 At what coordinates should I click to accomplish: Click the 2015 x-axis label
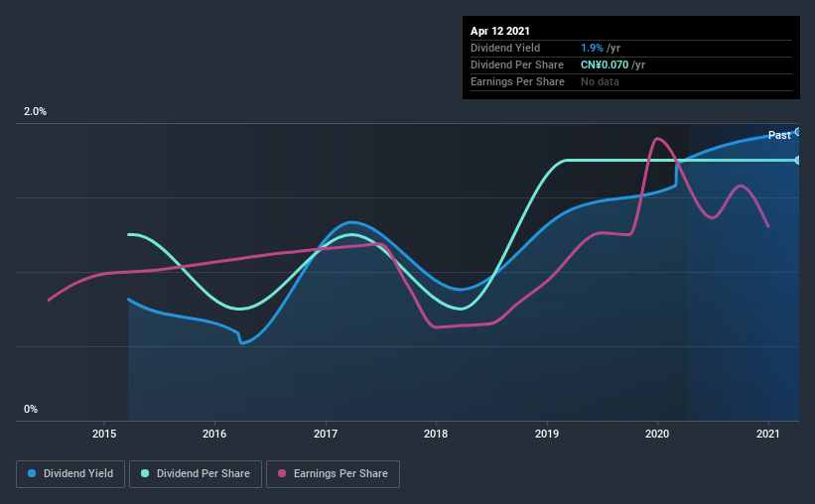tap(104, 434)
